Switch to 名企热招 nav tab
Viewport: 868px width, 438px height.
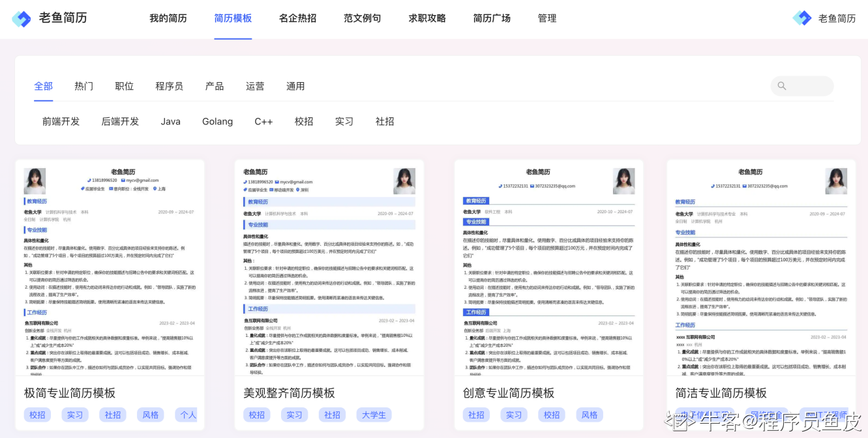click(x=297, y=18)
